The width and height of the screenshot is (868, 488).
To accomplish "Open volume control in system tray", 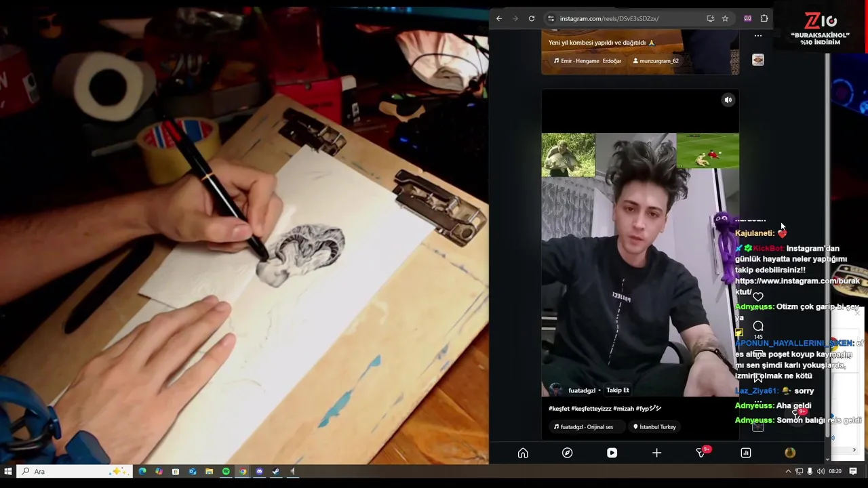I will coord(821,472).
